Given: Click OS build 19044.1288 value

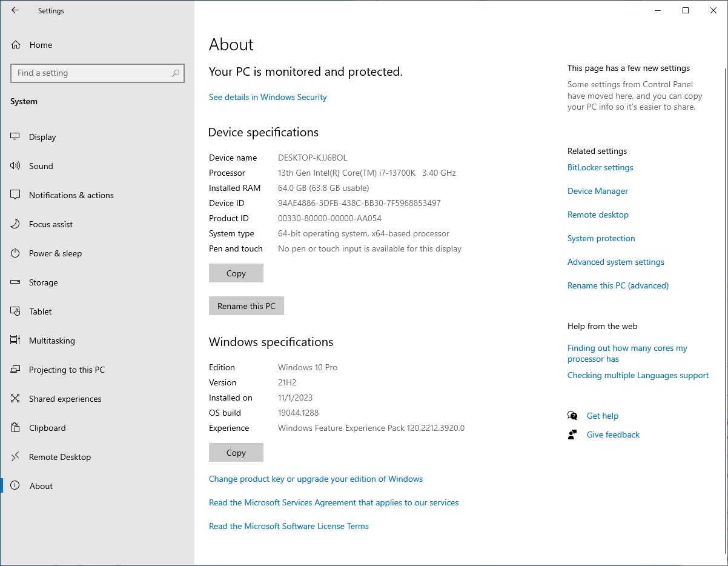Looking at the screenshot, I should point(298,413).
